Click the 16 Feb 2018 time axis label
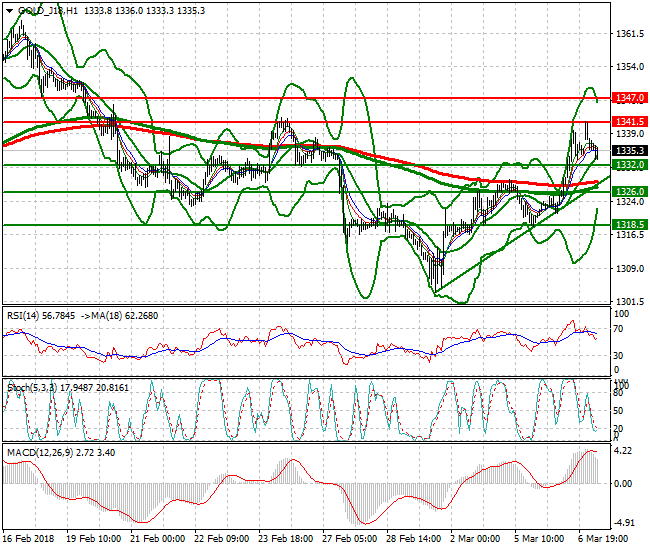650x550 pixels. click(x=29, y=539)
